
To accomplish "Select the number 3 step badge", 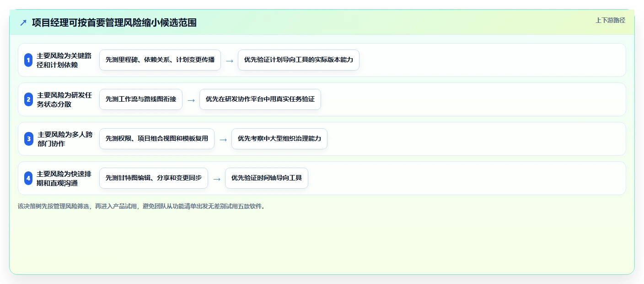I will click(x=28, y=139).
